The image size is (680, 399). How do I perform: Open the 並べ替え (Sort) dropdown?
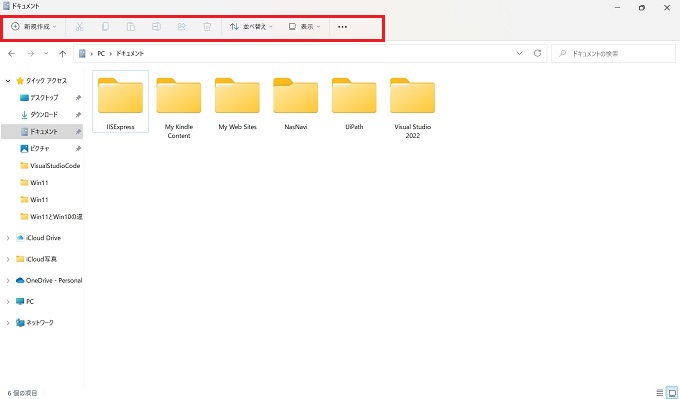252,27
